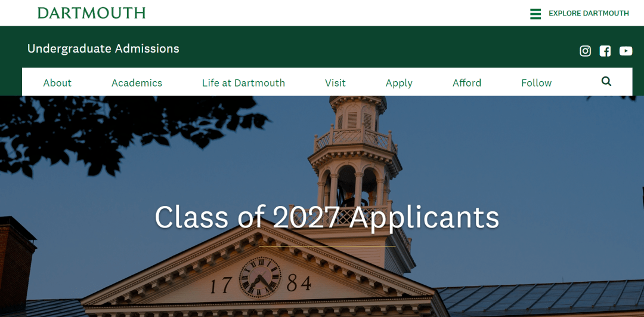Click the clock face in hero photo

point(260,278)
